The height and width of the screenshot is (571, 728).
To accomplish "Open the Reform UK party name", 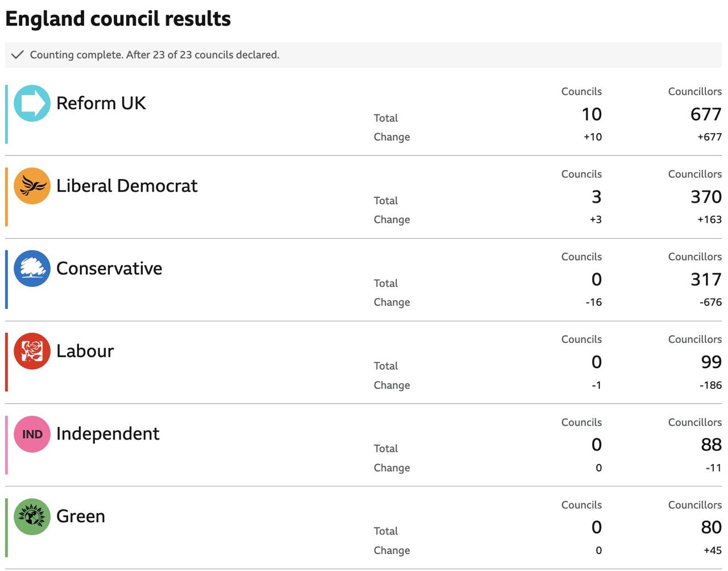I will (x=101, y=103).
